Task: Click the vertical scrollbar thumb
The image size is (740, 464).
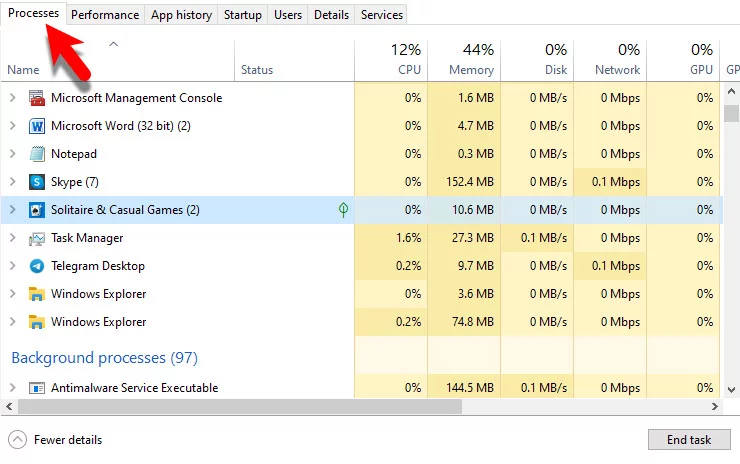Action: coord(731,113)
